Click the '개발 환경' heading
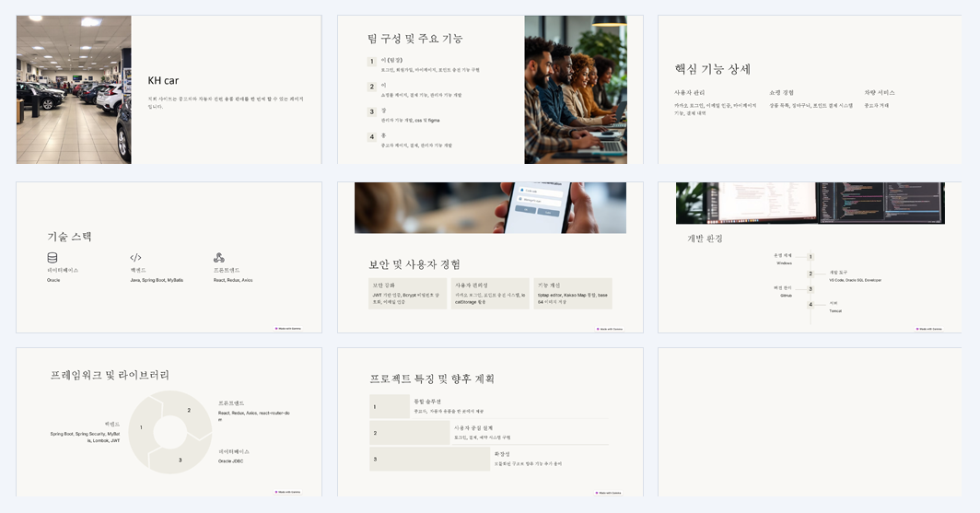Image resolution: width=980 pixels, height=513 pixels. coord(705,238)
